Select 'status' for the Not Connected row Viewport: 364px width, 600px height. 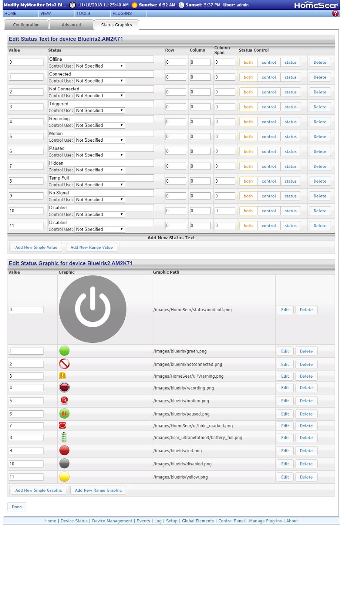click(x=291, y=92)
